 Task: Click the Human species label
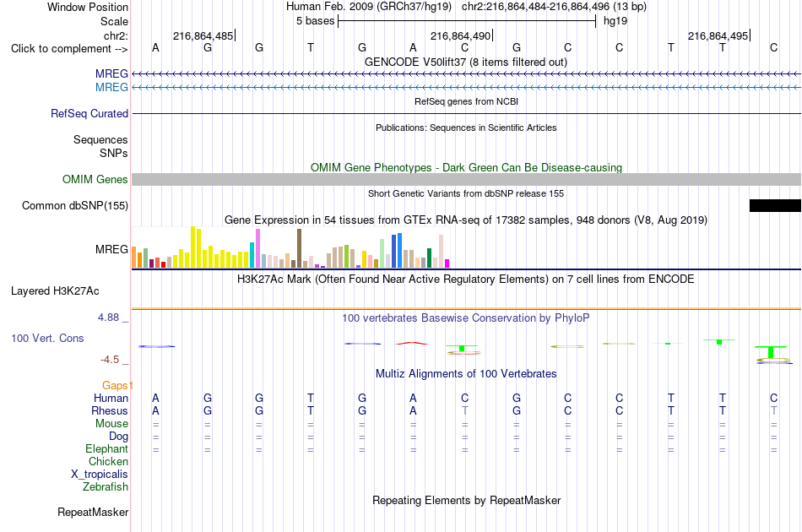[x=111, y=398]
